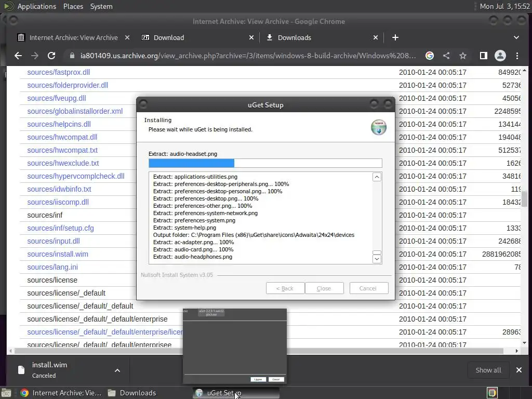Click the uGet installation progress bar

point(265,163)
